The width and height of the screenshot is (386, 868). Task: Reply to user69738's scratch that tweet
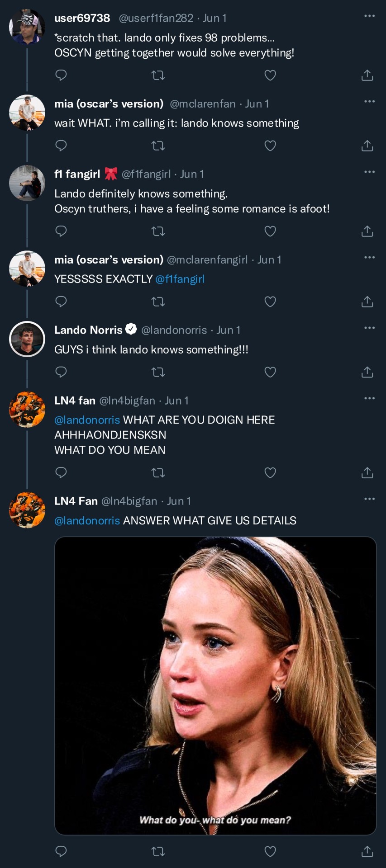pyautogui.click(x=61, y=75)
